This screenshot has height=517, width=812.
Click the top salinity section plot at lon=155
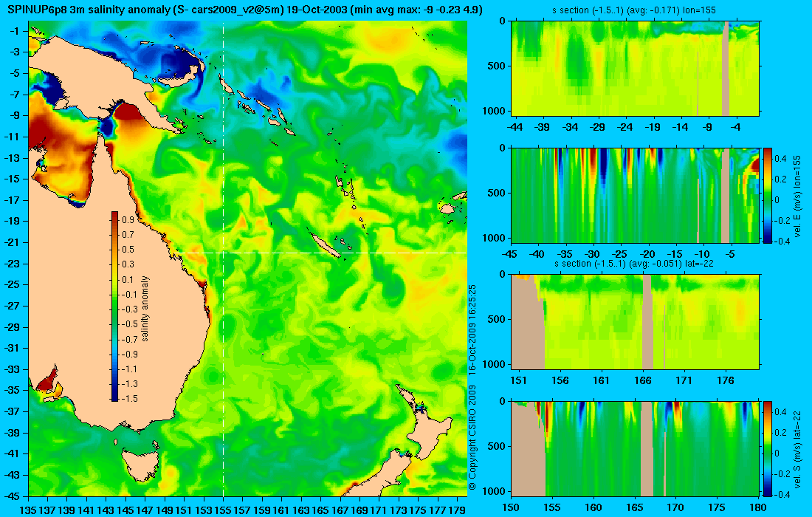[636, 68]
